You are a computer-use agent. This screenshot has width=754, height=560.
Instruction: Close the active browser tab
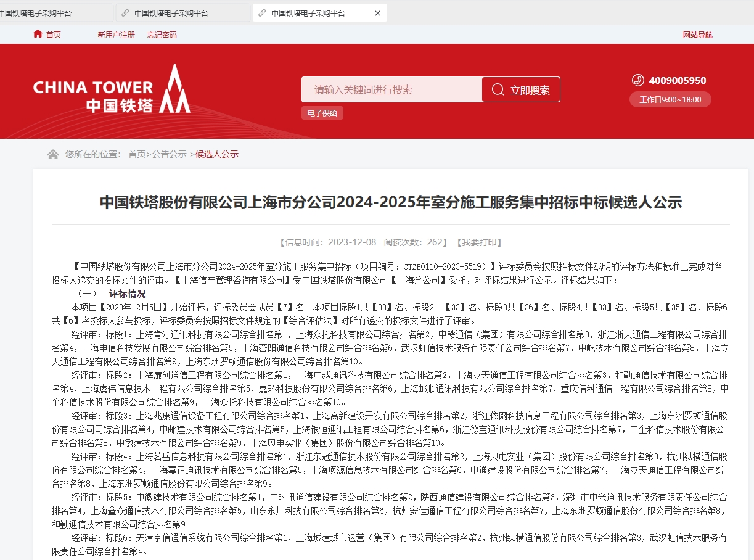(x=378, y=13)
